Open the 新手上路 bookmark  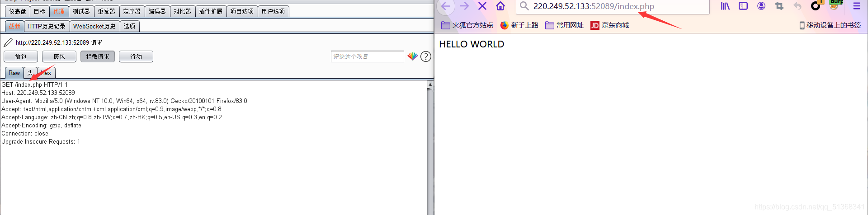pos(519,25)
